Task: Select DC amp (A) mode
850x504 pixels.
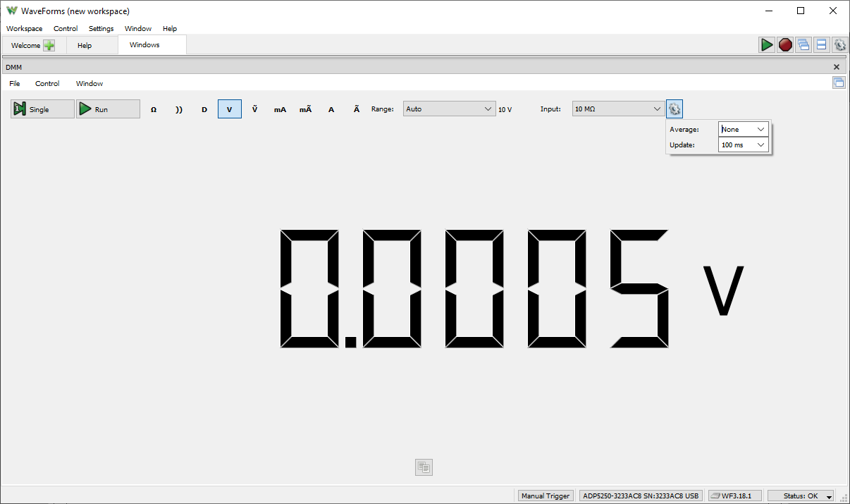Action: point(331,109)
